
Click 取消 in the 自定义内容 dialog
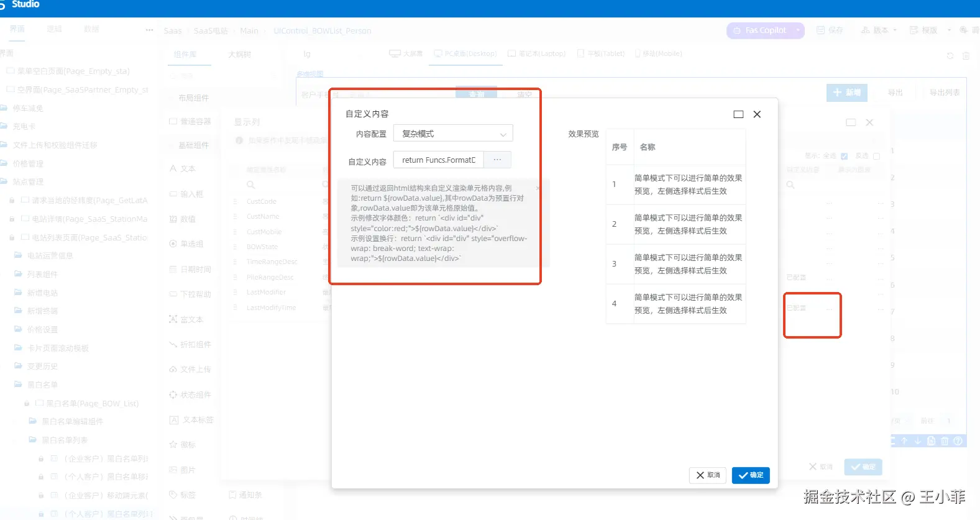(708, 475)
